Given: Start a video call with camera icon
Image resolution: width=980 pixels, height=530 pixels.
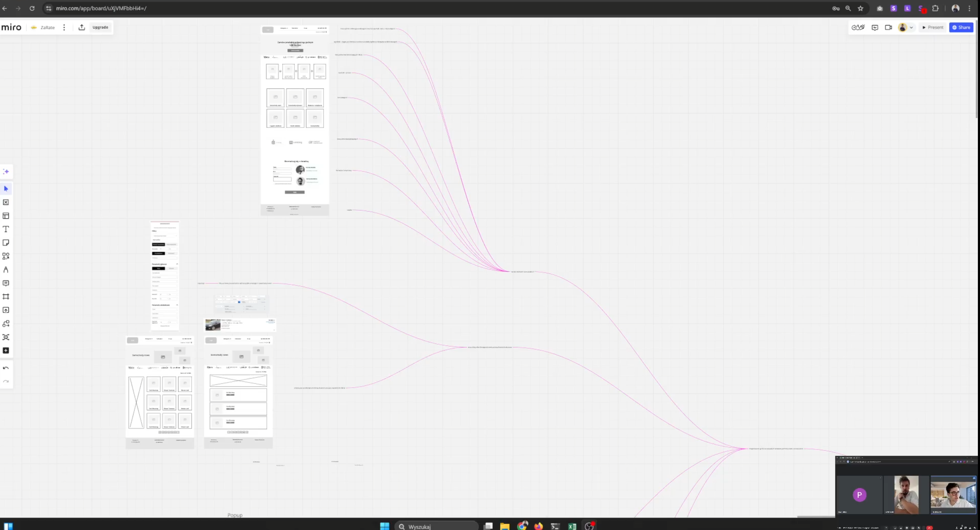Looking at the screenshot, I should 888,27.
